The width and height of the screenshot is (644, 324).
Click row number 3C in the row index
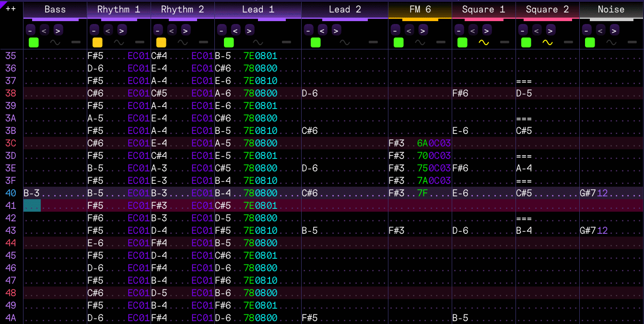pyautogui.click(x=11, y=143)
